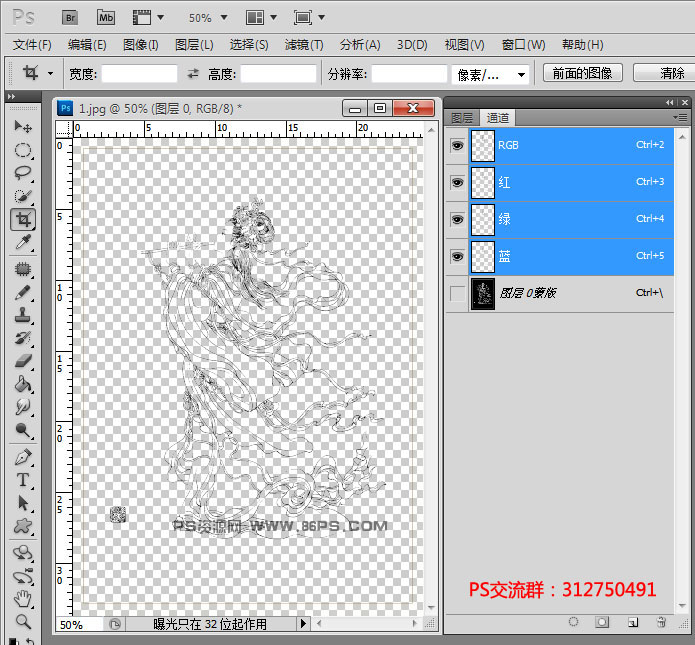Open the 图像(I) menu
The image size is (695, 645).
pyautogui.click(x=141, y=45)
